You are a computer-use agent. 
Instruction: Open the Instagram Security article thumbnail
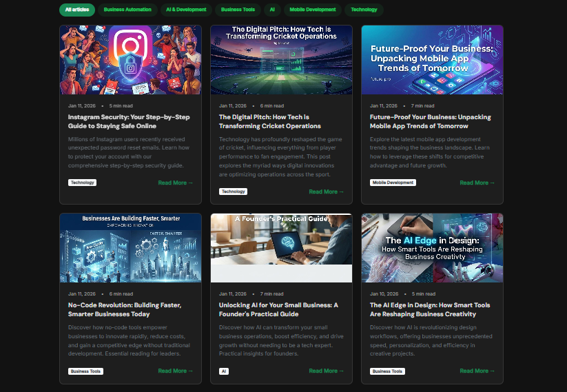[130, 60]
